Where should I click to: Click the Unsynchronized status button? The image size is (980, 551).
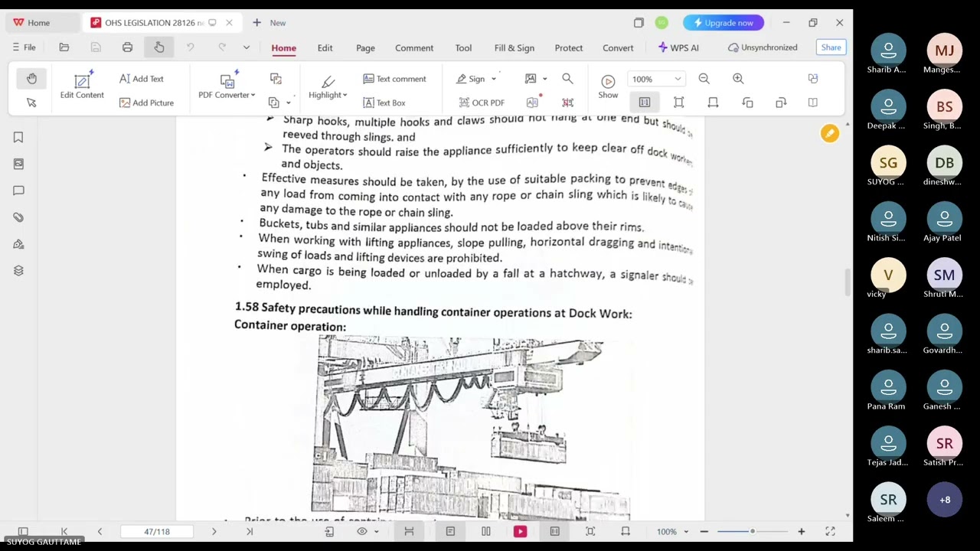[x=762, y=47]
